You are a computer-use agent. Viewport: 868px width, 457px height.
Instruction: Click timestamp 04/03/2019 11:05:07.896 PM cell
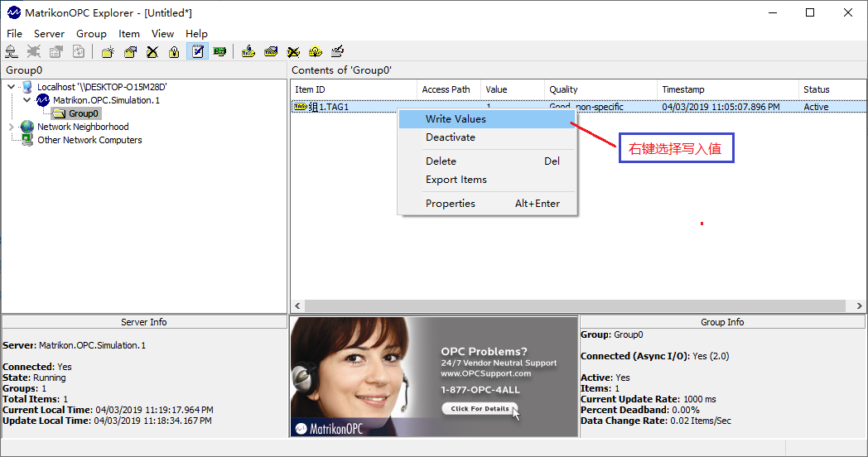pyautogui.click(x=721, y=107)
